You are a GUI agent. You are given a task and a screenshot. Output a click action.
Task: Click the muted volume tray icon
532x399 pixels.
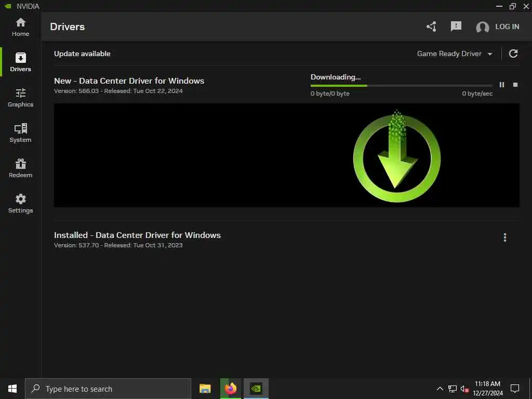pyautogui.click(x=464, y=389)
